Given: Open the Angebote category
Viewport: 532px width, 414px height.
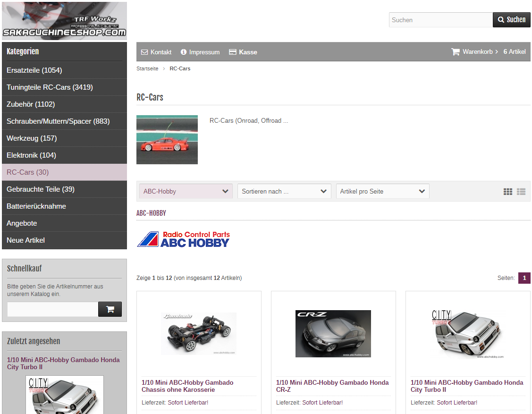Looking at the screenshot, I should coord(65,223).
